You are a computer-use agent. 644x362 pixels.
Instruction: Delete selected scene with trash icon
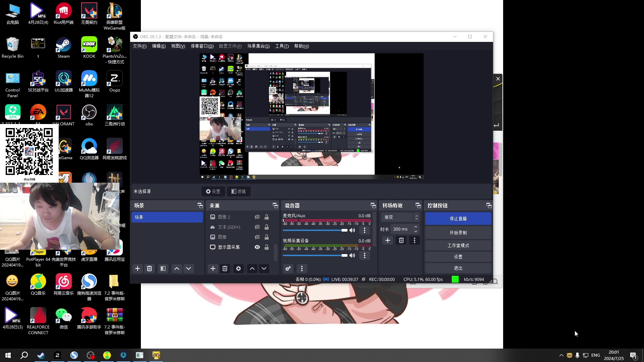click(x=150, y=268)
